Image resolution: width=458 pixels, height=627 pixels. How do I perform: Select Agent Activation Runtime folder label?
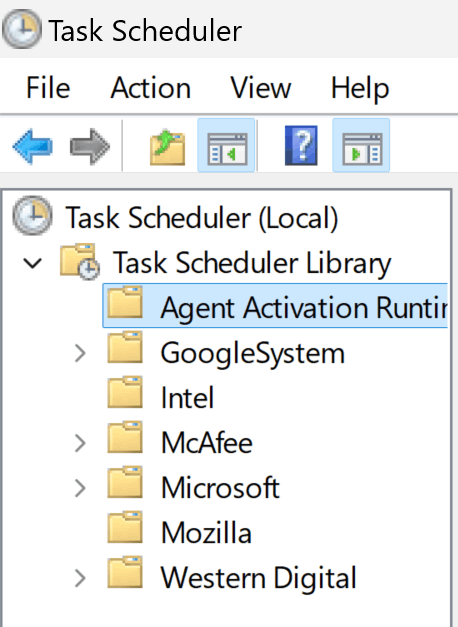(304, 308)
